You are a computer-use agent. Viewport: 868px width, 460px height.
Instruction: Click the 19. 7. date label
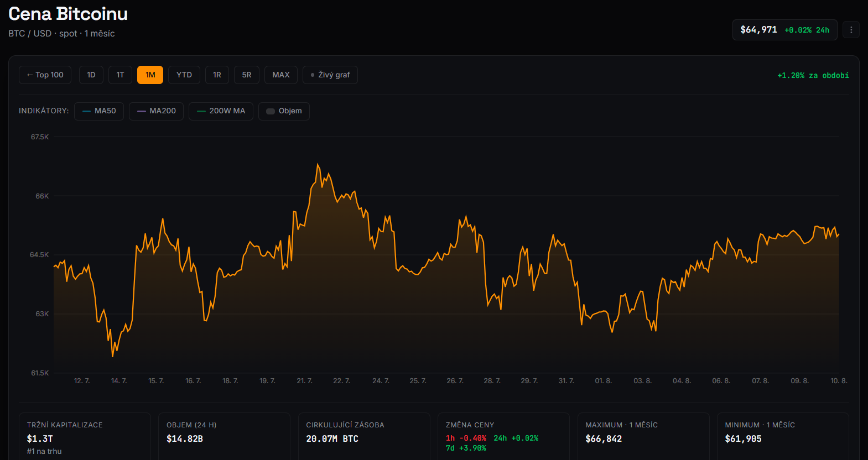pos(267,381)
